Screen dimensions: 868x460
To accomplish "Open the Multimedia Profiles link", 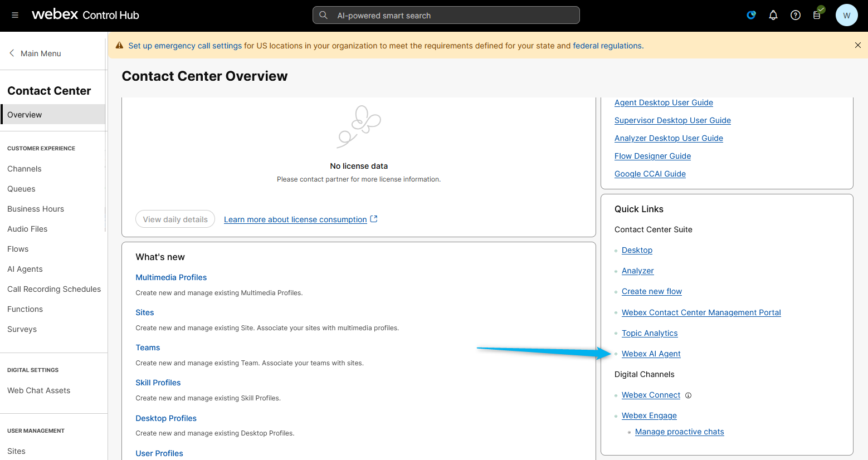I will [171, 277].
